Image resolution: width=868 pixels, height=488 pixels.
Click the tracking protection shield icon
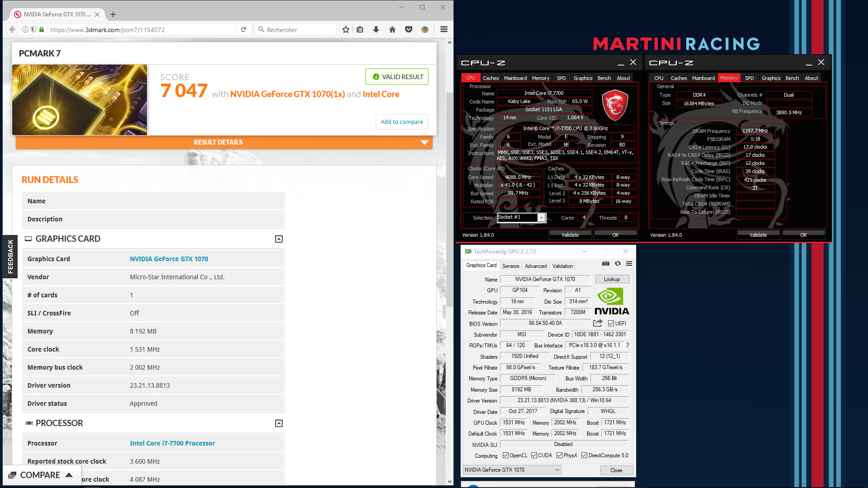click(33, 29)
